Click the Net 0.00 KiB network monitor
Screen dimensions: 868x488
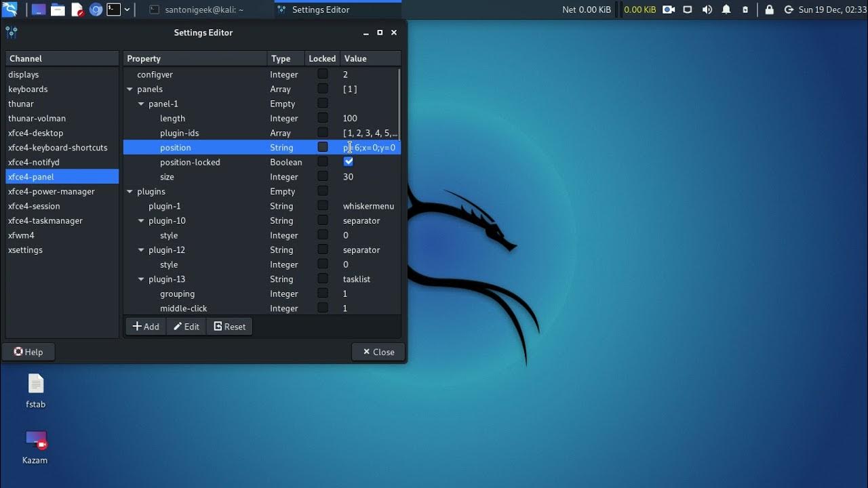(x=587, y=9)
